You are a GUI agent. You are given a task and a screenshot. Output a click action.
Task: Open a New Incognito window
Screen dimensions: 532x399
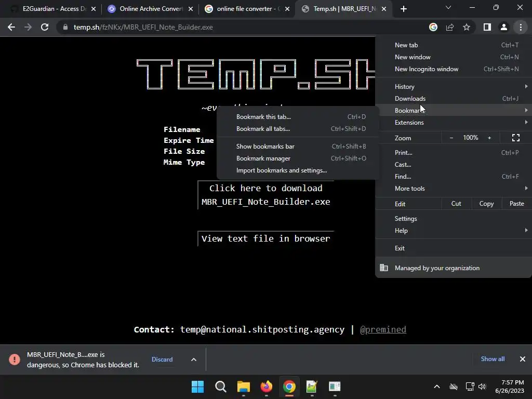[453, 69]
